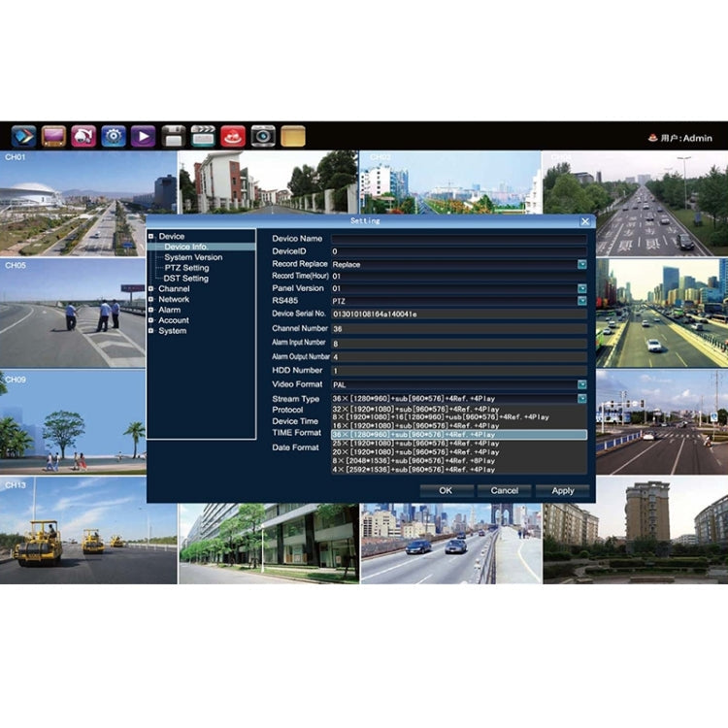Click the pink TV monitor toolbar icon
This screenshot has height=728, width=728.
(x=53, y=136)
